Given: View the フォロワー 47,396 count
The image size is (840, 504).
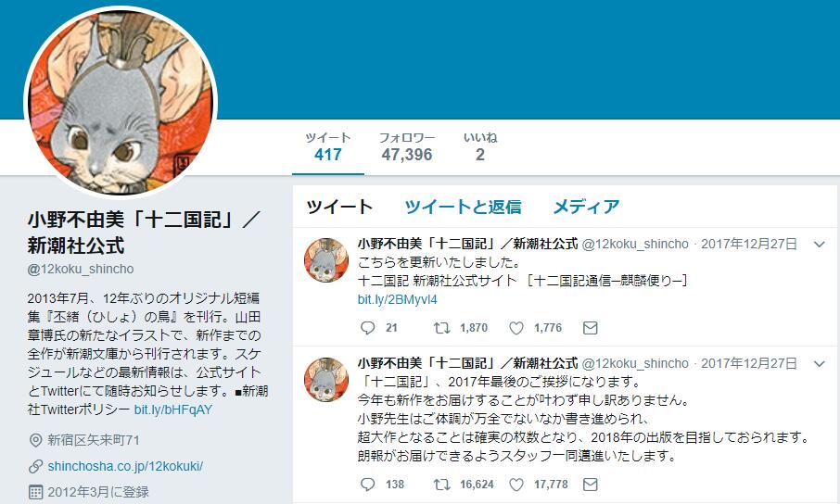Looking at the screenshot, I should (407, 146).
